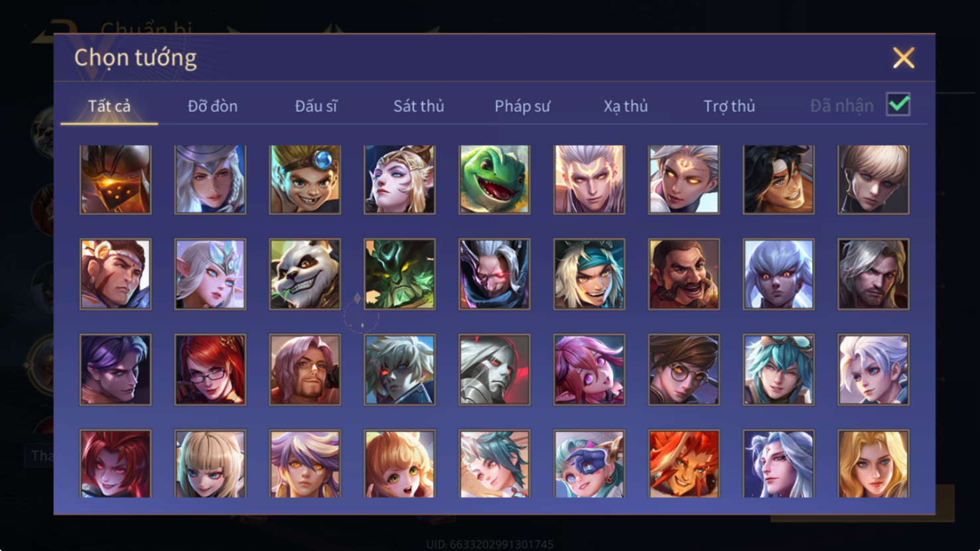
Task: Open the Sát thủ tab
Action: click(x=419, y=106)
